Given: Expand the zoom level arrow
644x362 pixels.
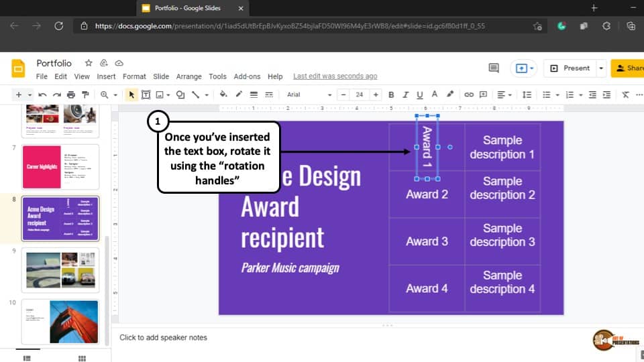Looking at the screenshot, I should [115, 95].
